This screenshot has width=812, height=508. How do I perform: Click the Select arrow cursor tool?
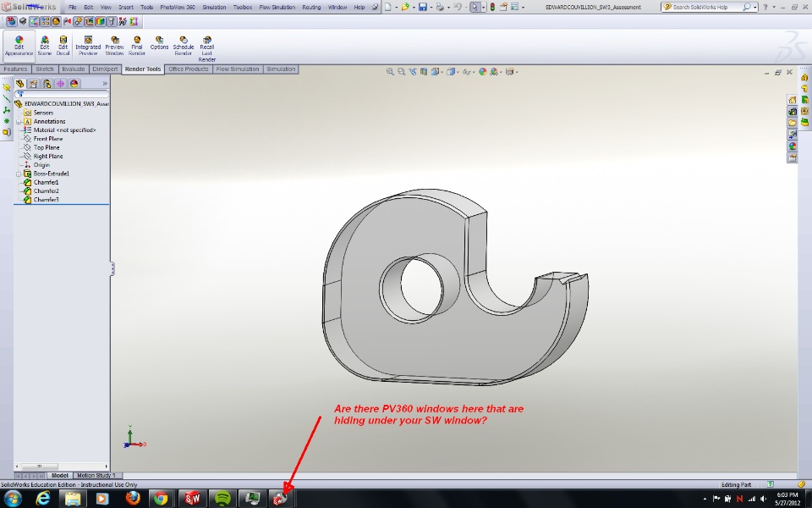[x=475, y=7]
